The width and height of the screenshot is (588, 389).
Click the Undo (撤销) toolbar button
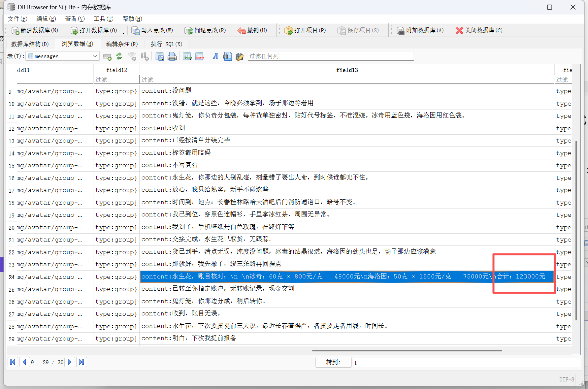tap(252, 30)
